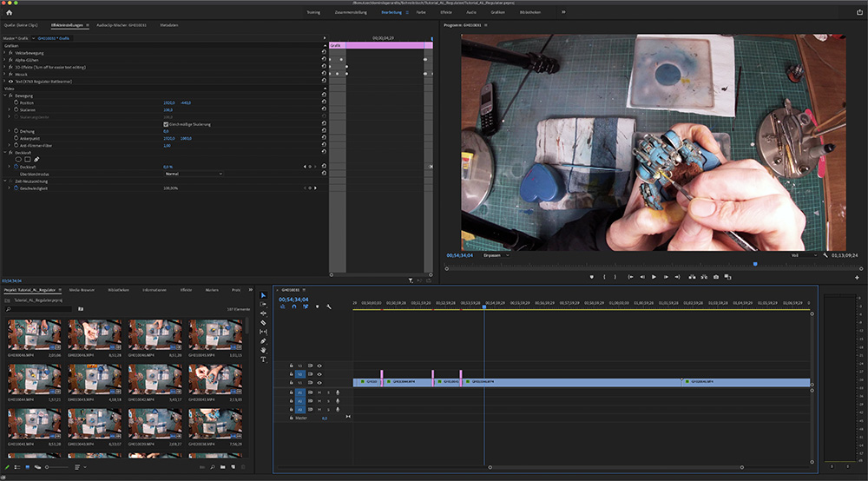Select the Hand tool
This screenshot has height=481, width=868.
click(x=263, y=350)
